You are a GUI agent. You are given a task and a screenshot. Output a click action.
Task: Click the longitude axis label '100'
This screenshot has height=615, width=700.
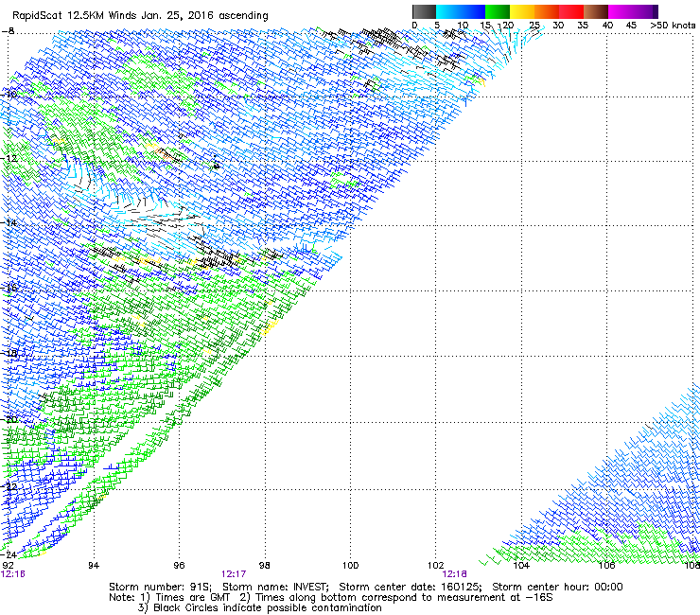click(x=350, y=566)
